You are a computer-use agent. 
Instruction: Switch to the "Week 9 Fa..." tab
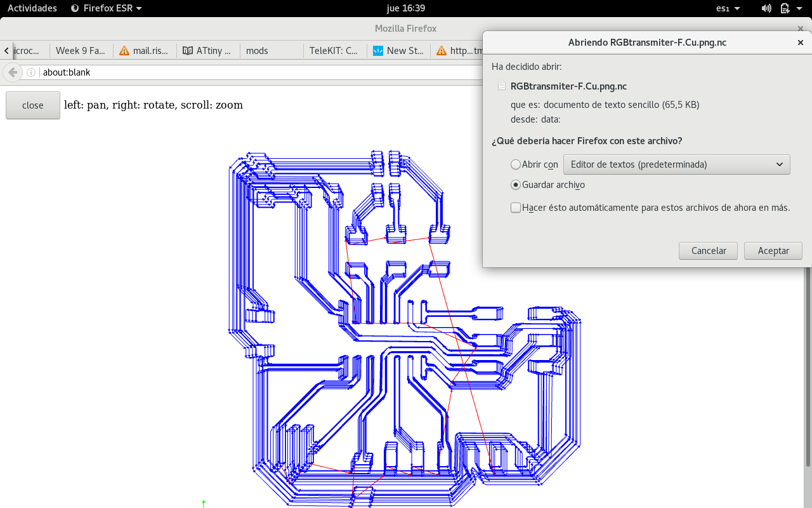pos(80,51)
